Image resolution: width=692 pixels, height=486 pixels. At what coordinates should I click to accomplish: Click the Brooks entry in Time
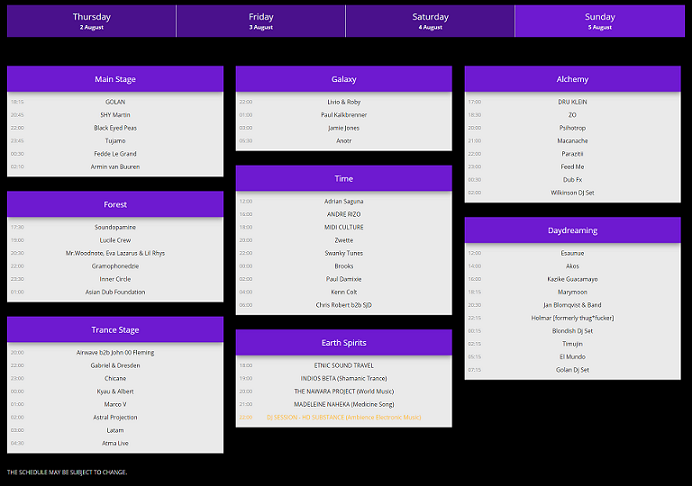(x=344, y=266)
